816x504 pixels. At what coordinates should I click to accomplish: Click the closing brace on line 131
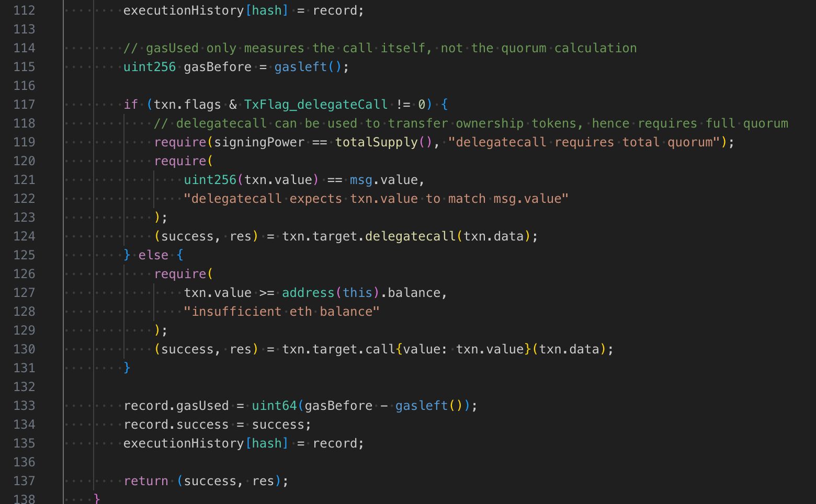tap(127, 368)
